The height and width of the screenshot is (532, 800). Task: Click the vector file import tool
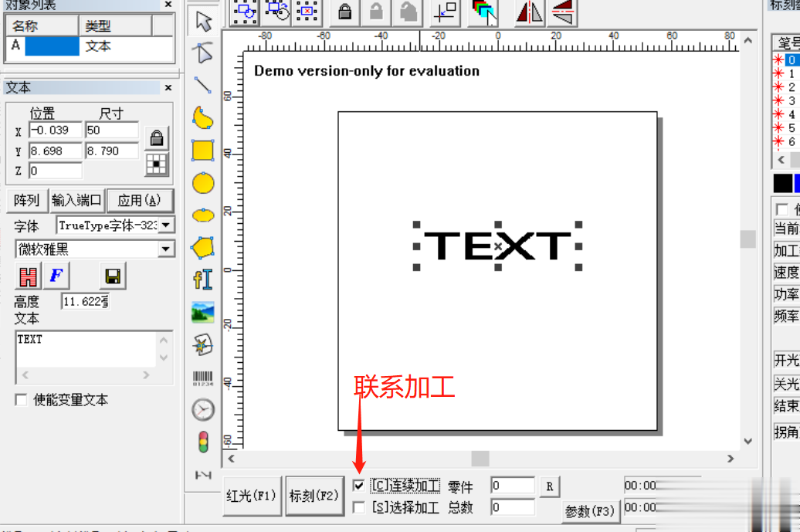[x=202, y=345]
